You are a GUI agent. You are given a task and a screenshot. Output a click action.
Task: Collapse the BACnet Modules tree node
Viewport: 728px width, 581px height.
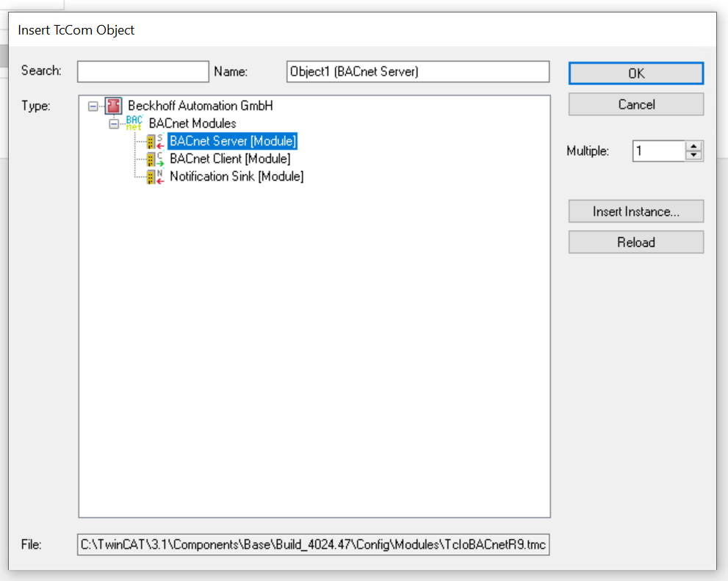coord(114,124)
